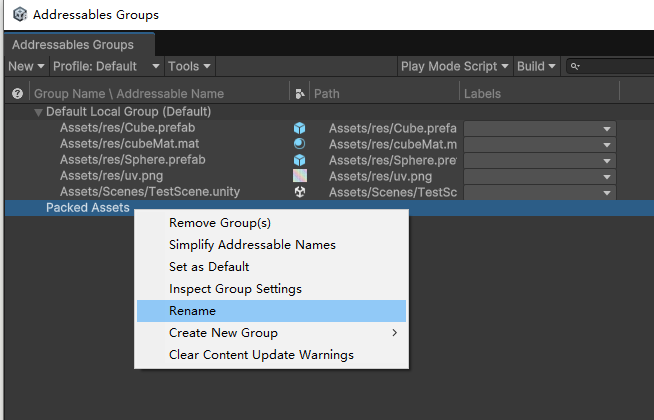Select Inspect Group Settings menu entry
Screen dimensions: 654x420
(272, 289)
